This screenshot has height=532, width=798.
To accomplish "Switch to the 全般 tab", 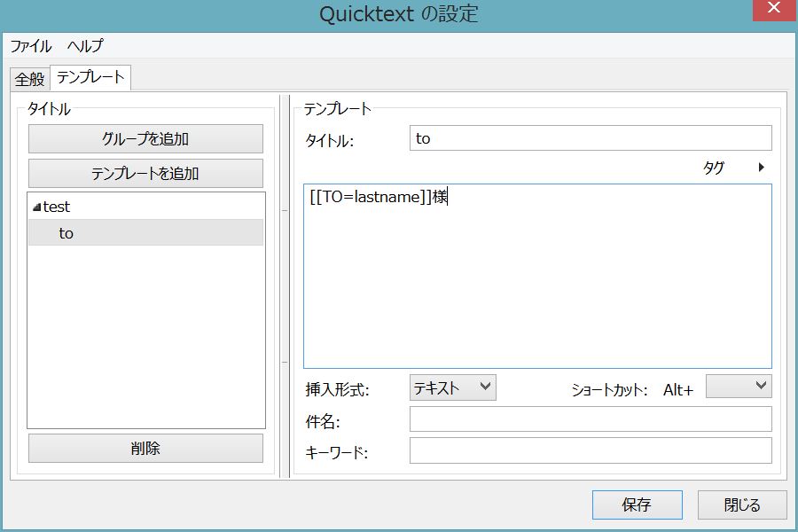I will click(29, 79).
